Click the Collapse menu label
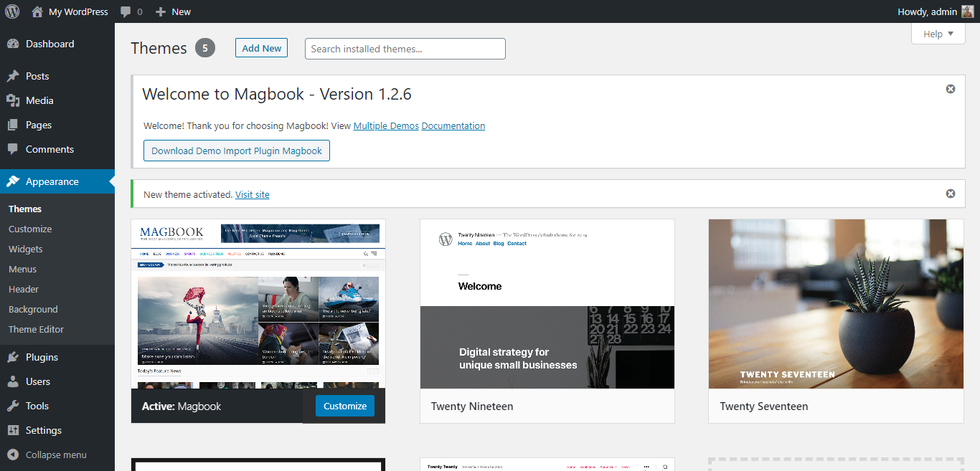This screenshot has height=471, width=980. (56, 455)
